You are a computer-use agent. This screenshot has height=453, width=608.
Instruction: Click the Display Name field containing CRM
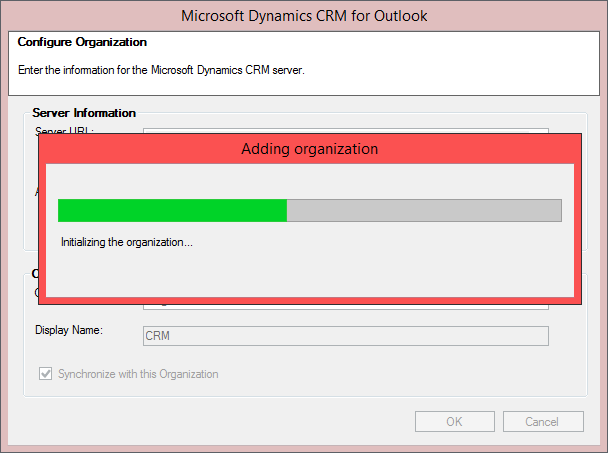coord(345,336)
